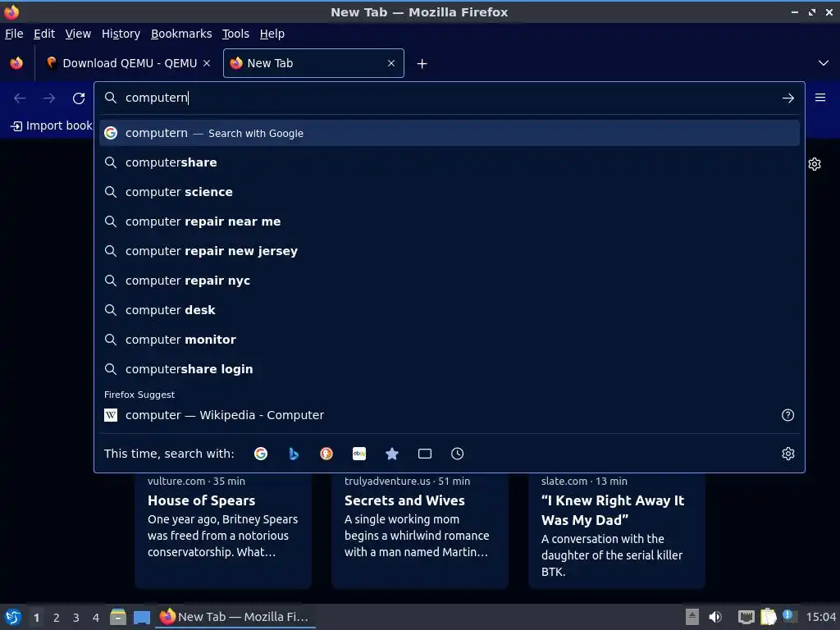Open the clipboard manager tray icon
This screenshot has width=840, height=630.
(768, 617)
